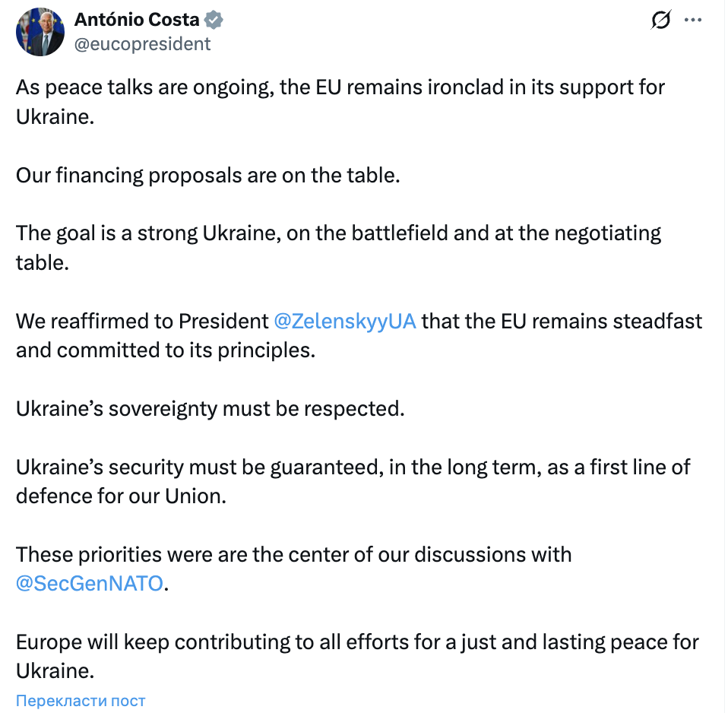Open the three-dot more options menu
Viewport: 728px width, 713px height.
tap(693, 21)
